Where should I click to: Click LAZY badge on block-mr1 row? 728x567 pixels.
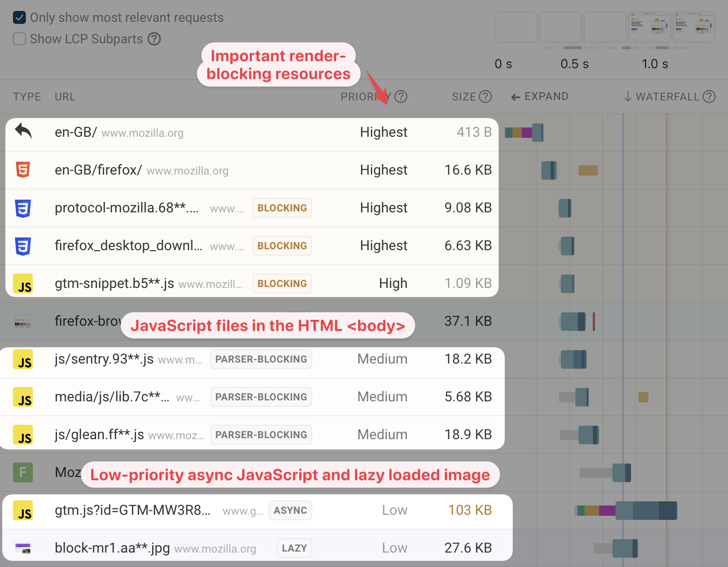(294, 548)
